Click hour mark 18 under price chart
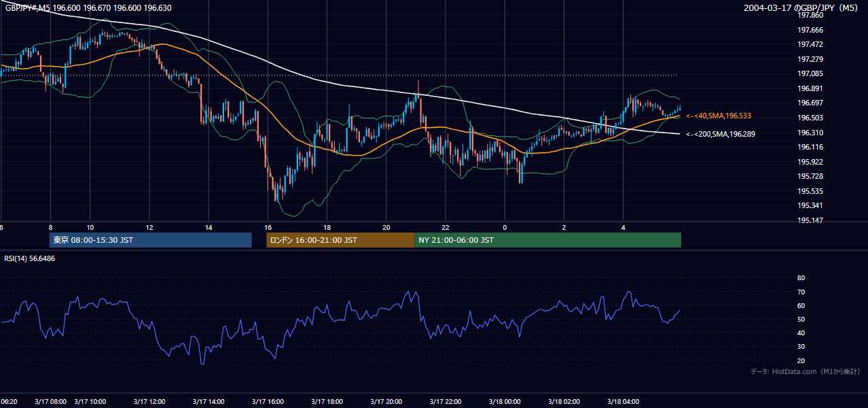 pos(327,227)
